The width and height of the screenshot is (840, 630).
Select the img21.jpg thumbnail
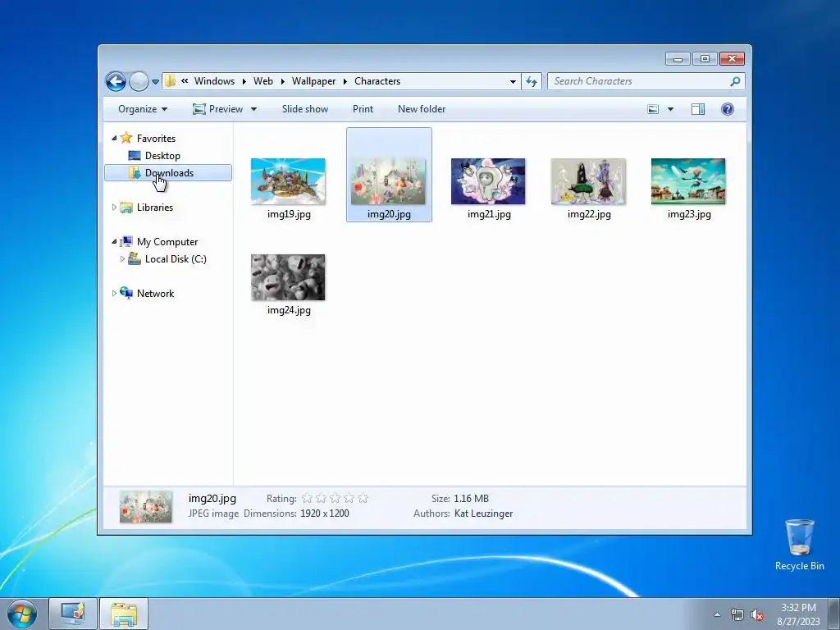(x=488, y=181)
